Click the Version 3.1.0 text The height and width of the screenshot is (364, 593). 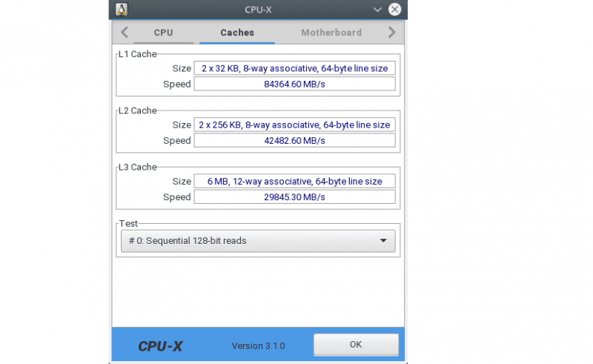tap(258, 346)
